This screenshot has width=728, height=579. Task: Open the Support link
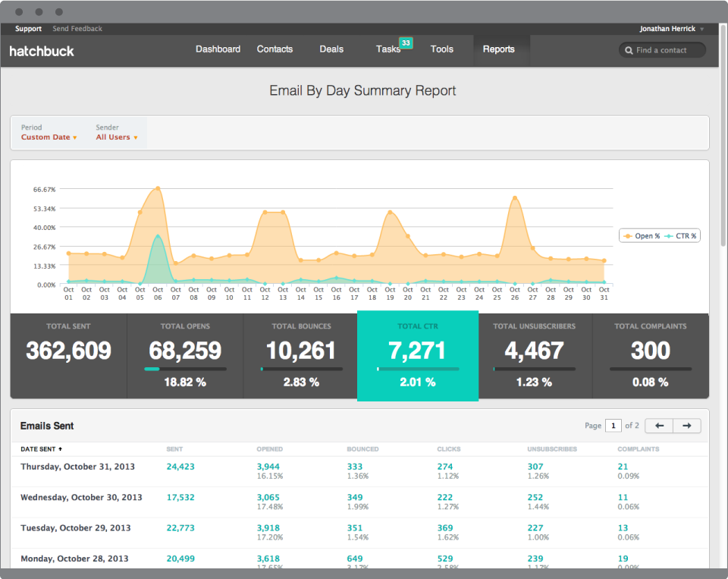(28, 29)
